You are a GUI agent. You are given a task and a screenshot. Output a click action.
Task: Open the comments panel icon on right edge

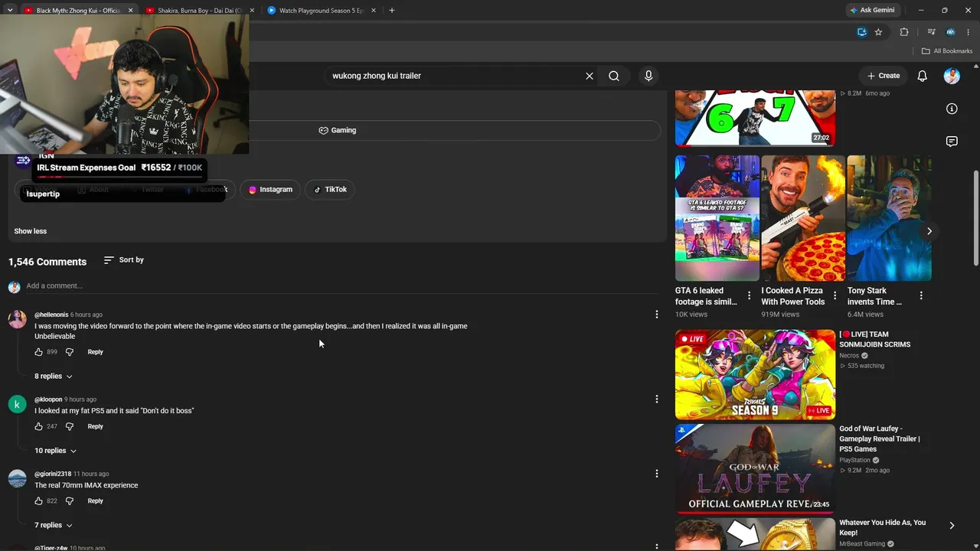point(952,142)
